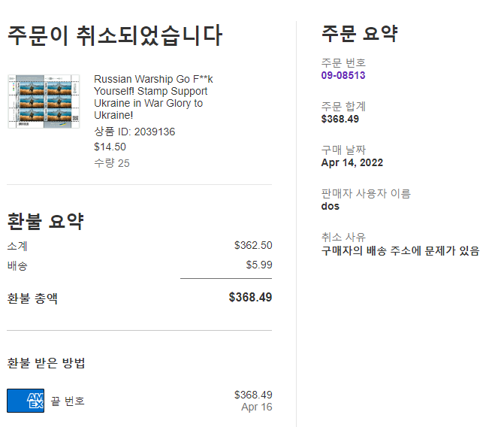Click the order summary heading
This screenshot has width=504, height=427.
[x=359, y=34]
